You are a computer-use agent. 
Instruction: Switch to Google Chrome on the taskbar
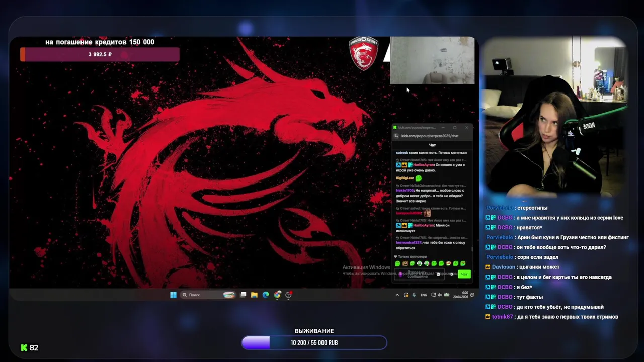pos(277,295)
